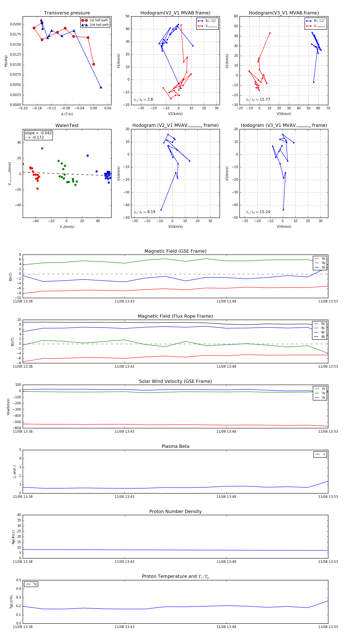Click the "By" legend entry in GSE field plot
351x644 pixels.
tap(320, 263)
